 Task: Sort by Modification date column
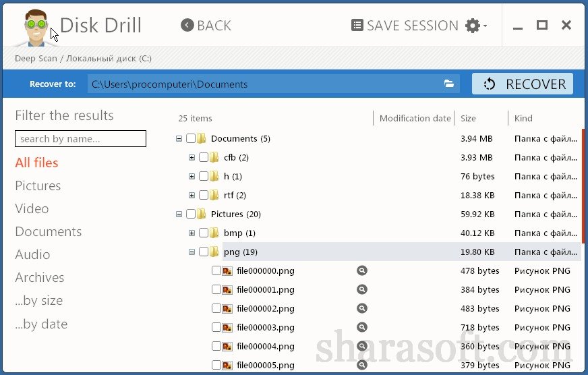click(415, 119)
